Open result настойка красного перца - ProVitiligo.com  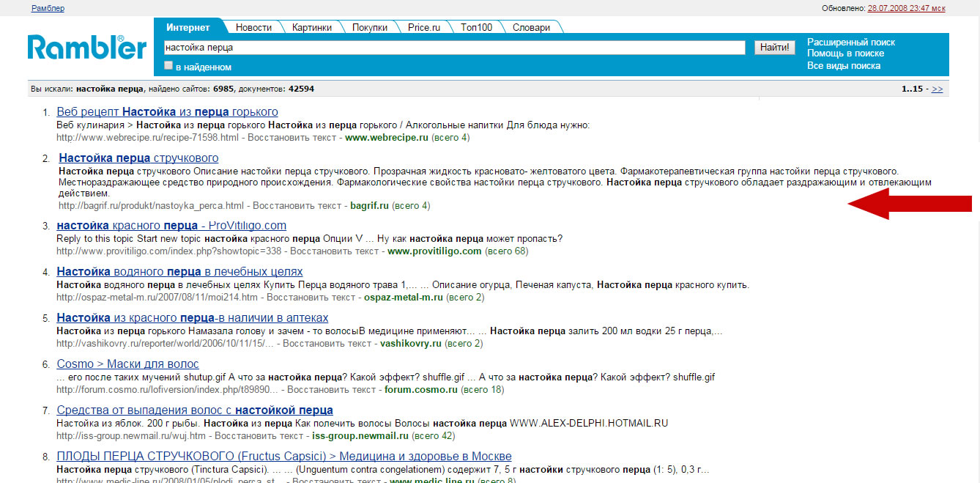pos(171,226)
